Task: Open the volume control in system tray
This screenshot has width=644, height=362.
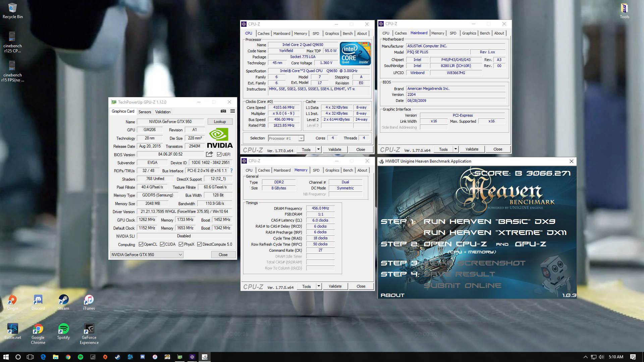Action: (x=601, y=357)
